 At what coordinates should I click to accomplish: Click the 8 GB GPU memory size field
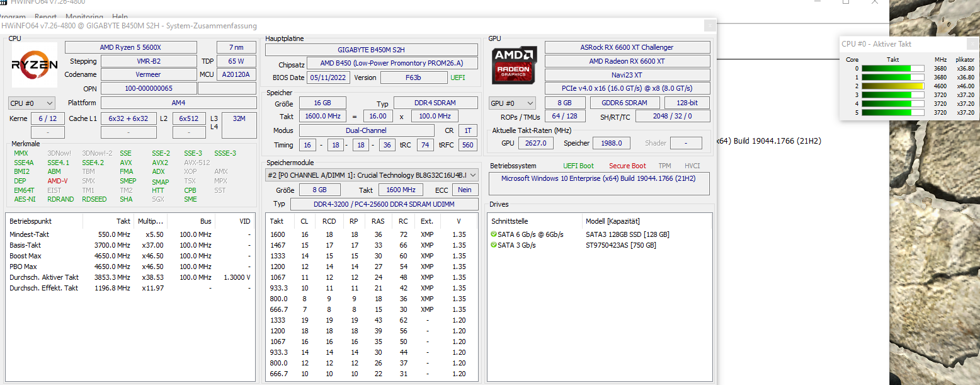click(x=564, y=103)
